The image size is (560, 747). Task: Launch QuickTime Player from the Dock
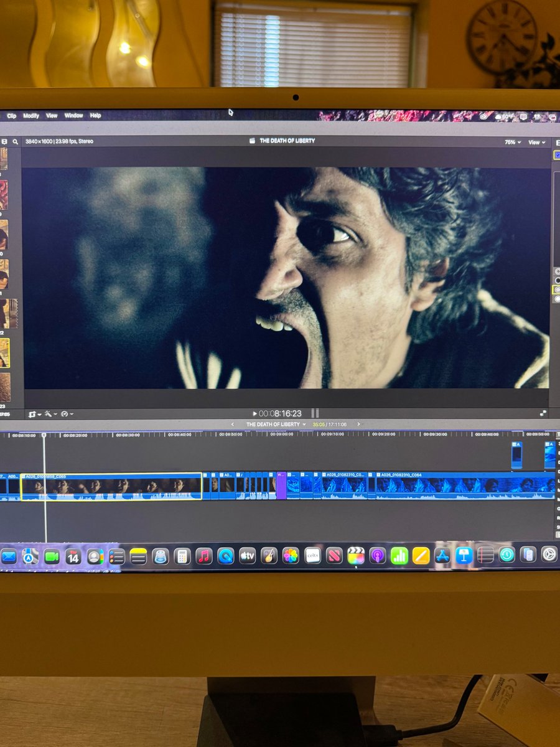(x=225, y=556)
